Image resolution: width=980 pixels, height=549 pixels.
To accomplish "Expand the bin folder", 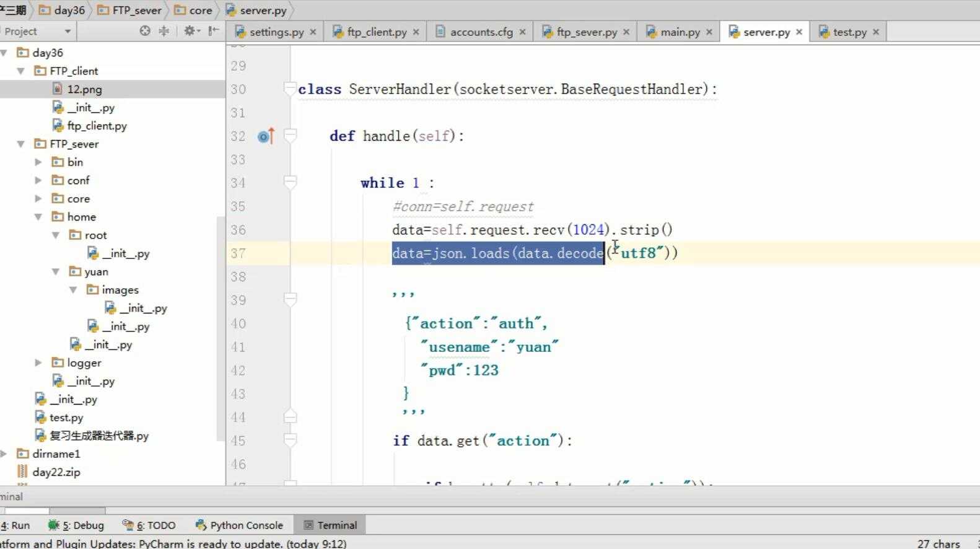I will (38, 162).
